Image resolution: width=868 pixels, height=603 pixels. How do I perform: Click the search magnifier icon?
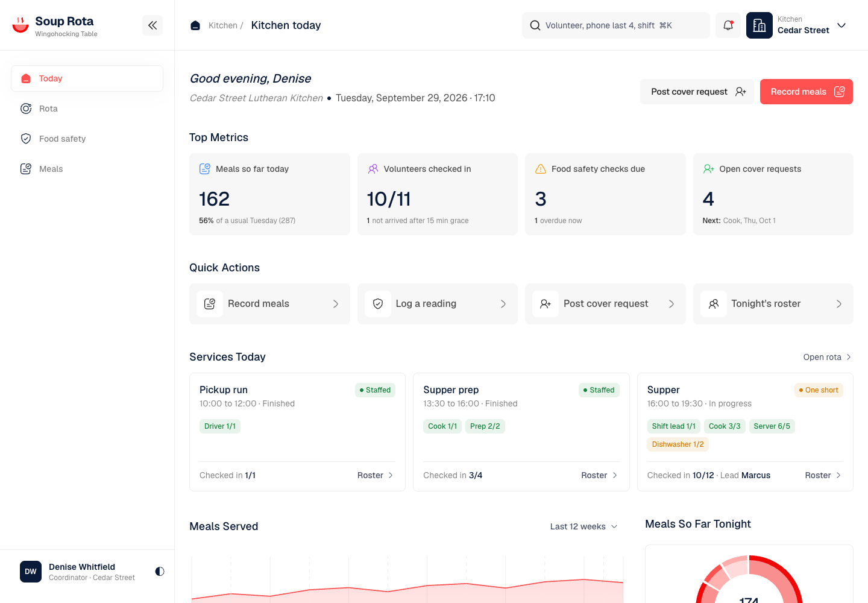pos(535,25)
